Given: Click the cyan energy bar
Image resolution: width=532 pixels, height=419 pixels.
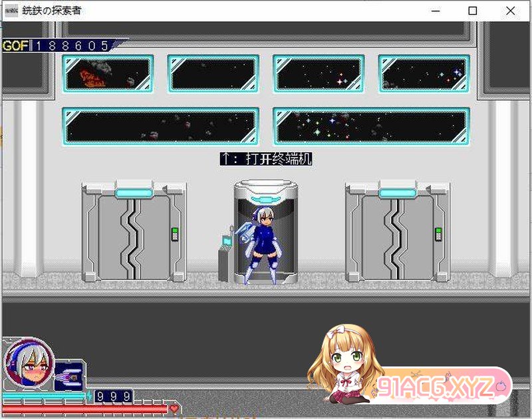Looking at the screenshot, I should (43, 396).
